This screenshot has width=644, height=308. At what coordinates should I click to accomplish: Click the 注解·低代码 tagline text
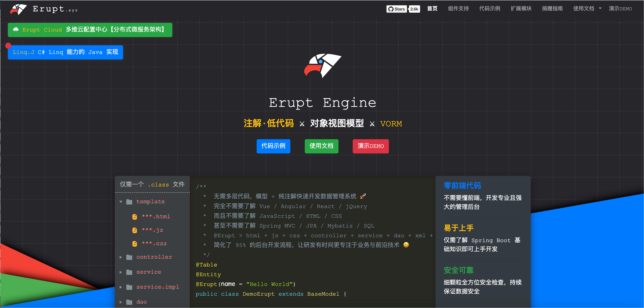point(268,123)
